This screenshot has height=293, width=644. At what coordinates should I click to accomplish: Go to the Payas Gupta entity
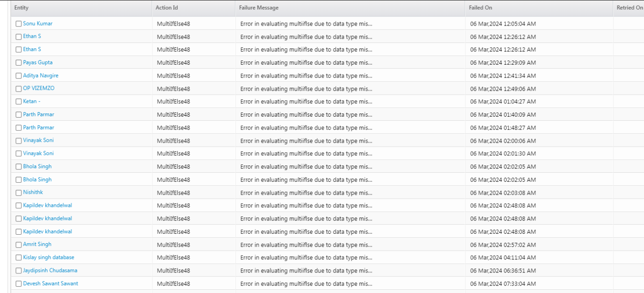[38, 62]
